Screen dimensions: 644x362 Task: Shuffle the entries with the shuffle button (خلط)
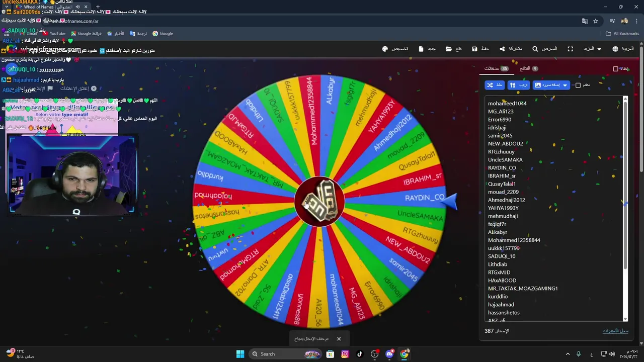click(495, 85)
